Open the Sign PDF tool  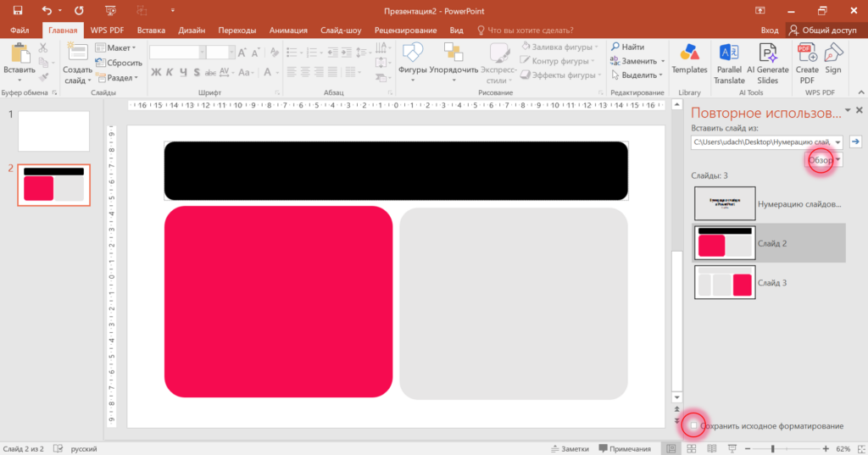pyautogui.click(x=833, y=59)
